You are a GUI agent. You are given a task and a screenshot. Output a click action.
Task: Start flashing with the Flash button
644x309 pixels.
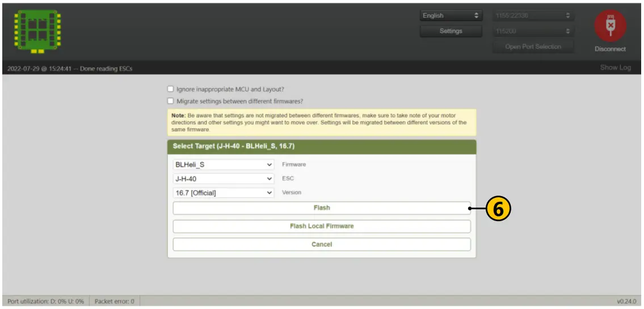tap(322, 208)
